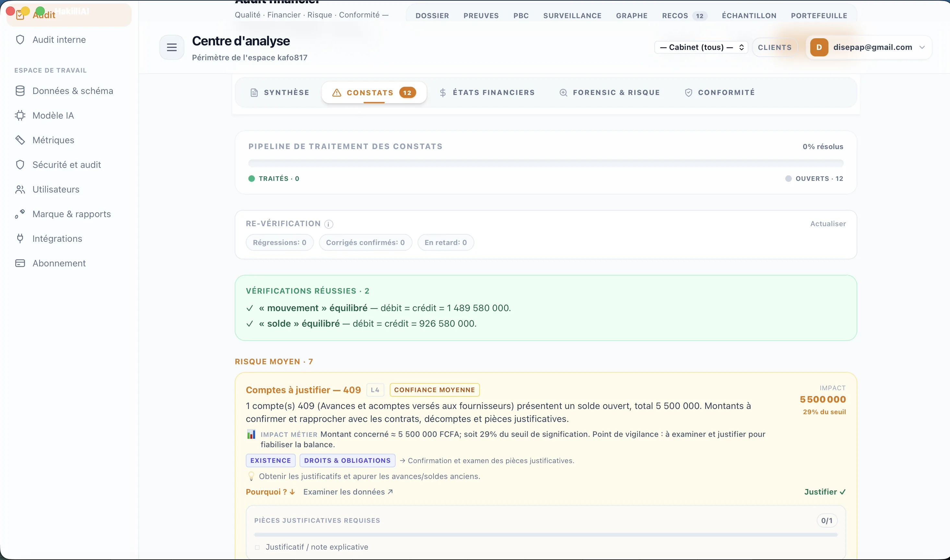Screen dimensions: 950x560
Task: Click the En retard: 0 chip
Action: click(445, 242)
